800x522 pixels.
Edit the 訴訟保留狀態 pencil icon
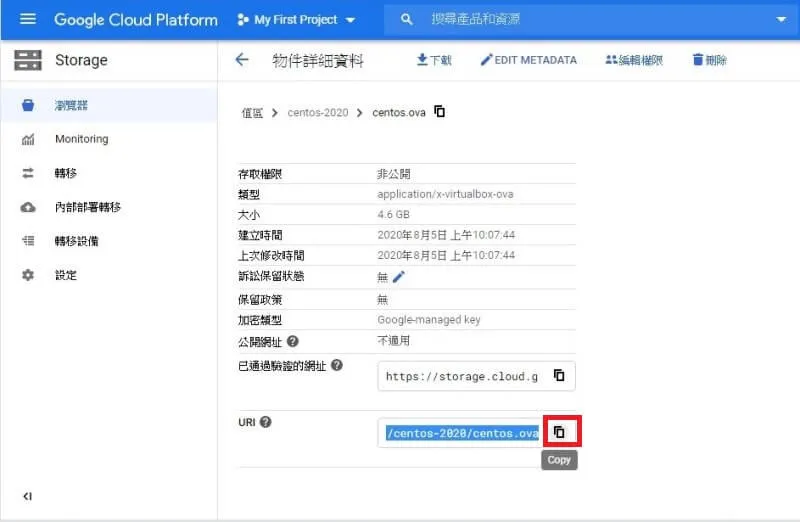tap(398, 277)
